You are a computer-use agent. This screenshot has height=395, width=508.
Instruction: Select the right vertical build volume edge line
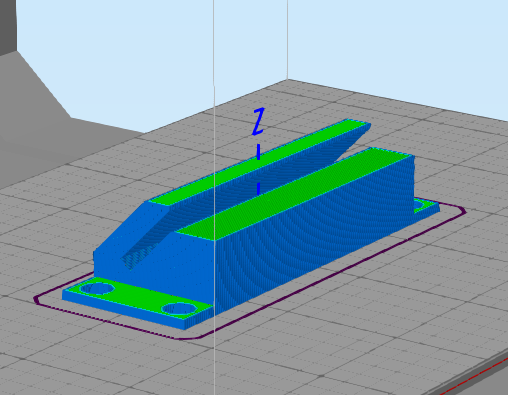(288, 40)
